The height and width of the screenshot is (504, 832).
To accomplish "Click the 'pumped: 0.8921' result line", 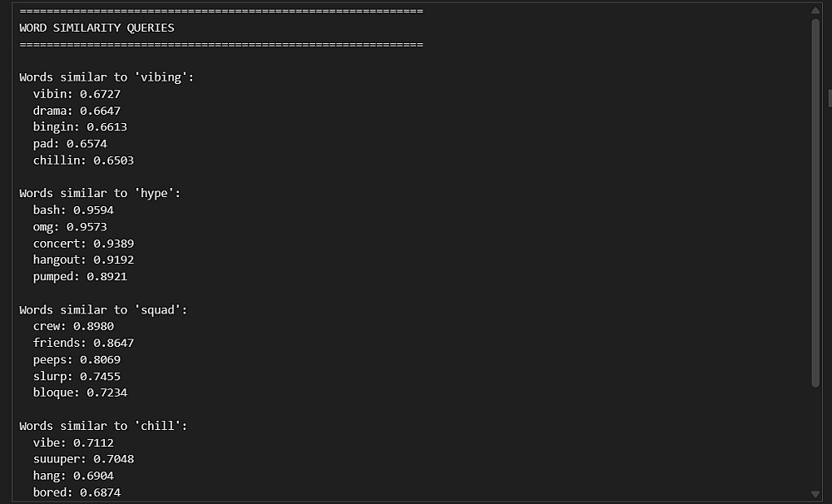I will 80,277.
